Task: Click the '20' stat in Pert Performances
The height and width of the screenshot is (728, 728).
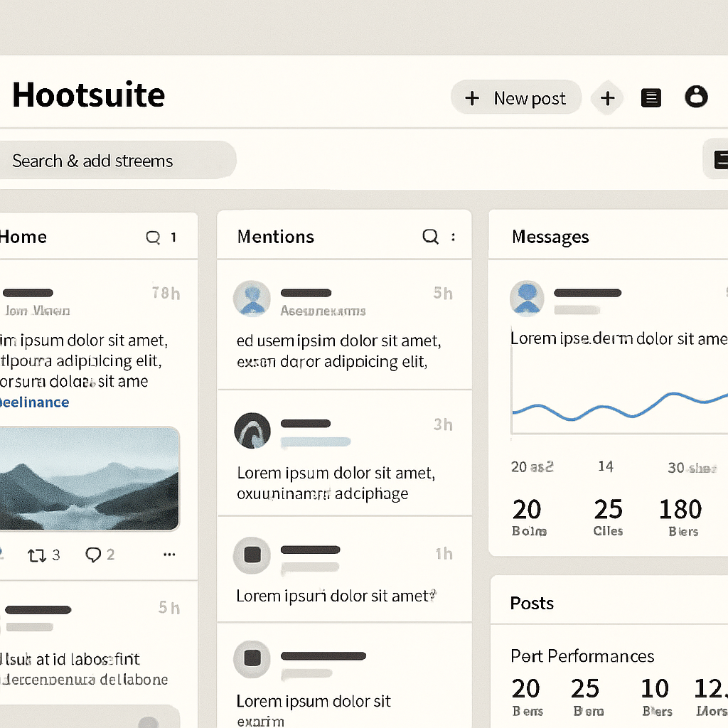Action: (x=525, y=688)
